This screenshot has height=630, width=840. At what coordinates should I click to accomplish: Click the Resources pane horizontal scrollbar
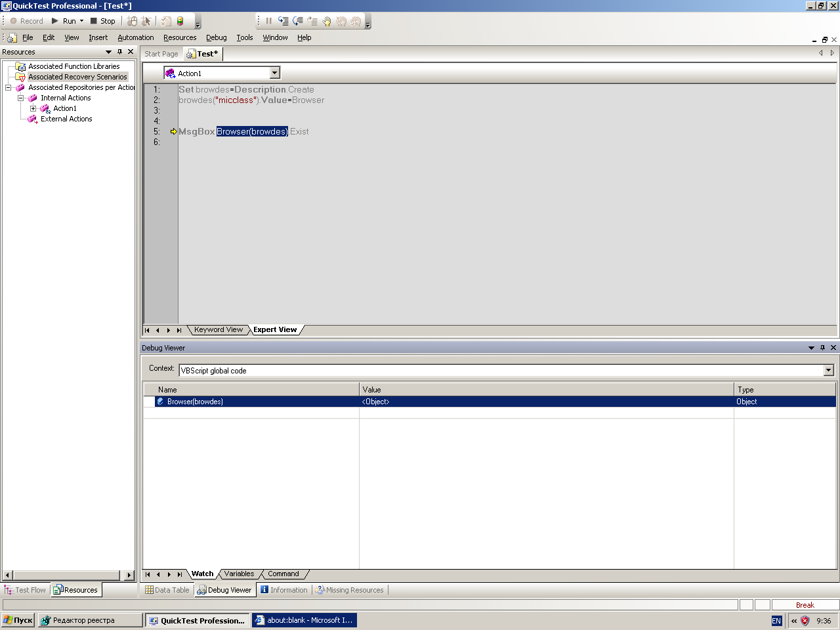pyautogui.click(x=68, y=575)
